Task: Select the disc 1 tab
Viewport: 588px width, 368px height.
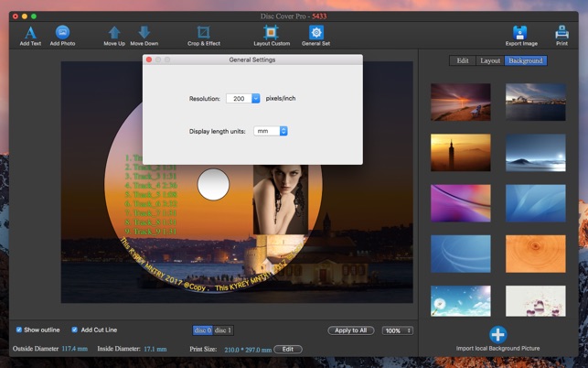Action: (223, 330)
